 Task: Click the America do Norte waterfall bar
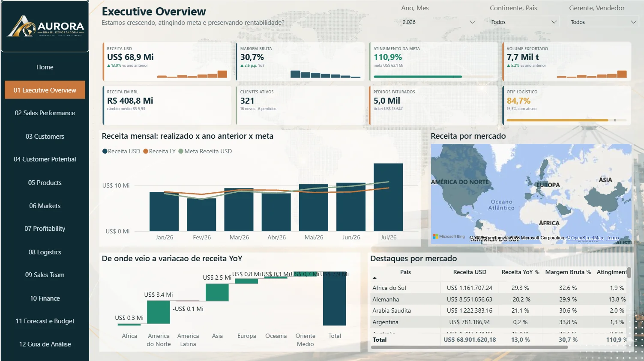click(159, 312)
